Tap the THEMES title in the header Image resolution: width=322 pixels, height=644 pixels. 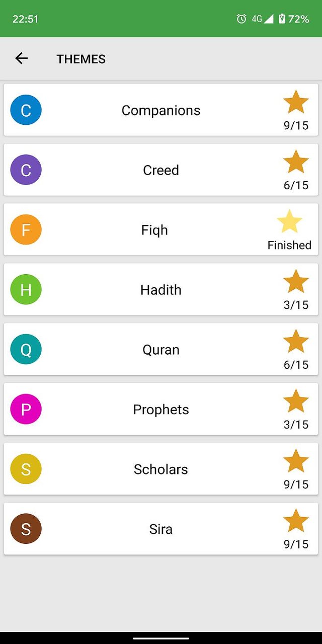(x=81, y=59)
